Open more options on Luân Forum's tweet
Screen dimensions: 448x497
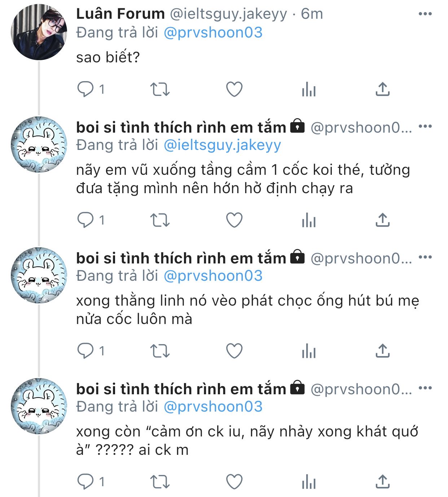coord(425,14)
